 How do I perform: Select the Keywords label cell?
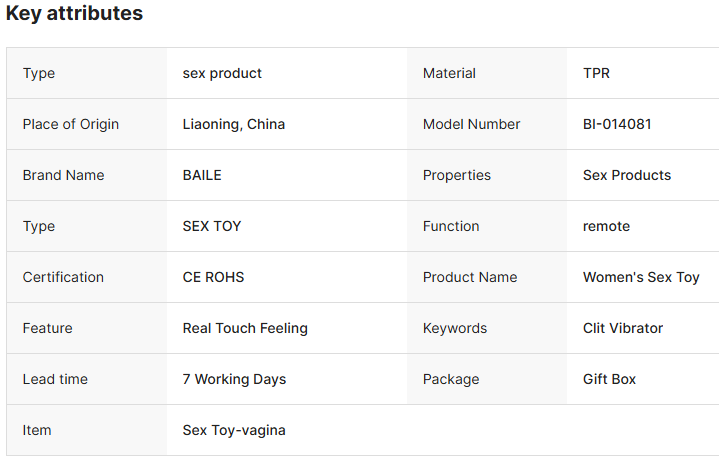pyautogui.click(x=455, y=328)
